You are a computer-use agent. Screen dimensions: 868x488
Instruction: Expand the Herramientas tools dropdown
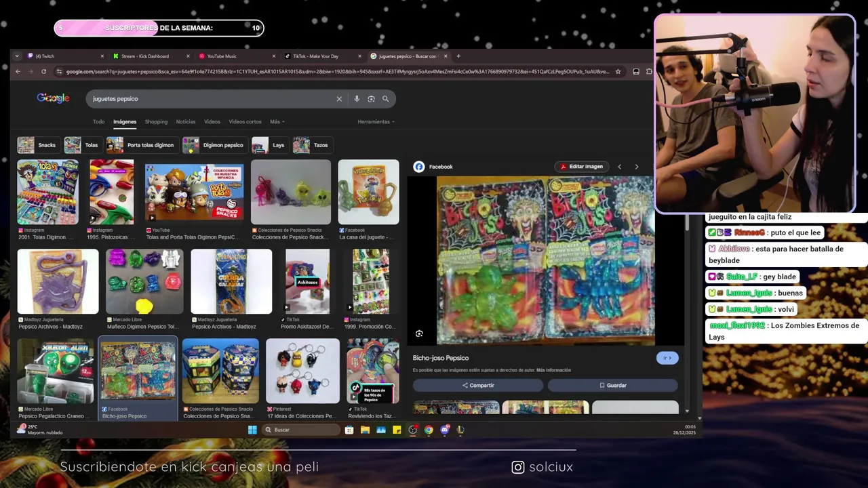point(376,122)
